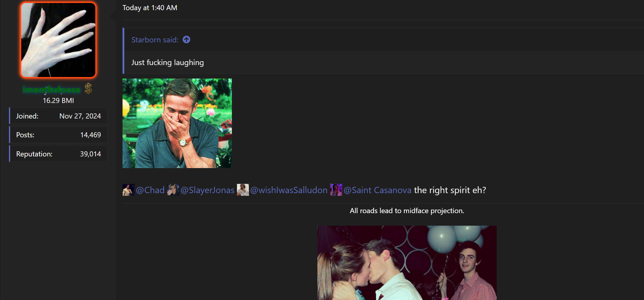Click the Starborn said quote link
This screenshot has height=300, width=644.
click(155, 40)
